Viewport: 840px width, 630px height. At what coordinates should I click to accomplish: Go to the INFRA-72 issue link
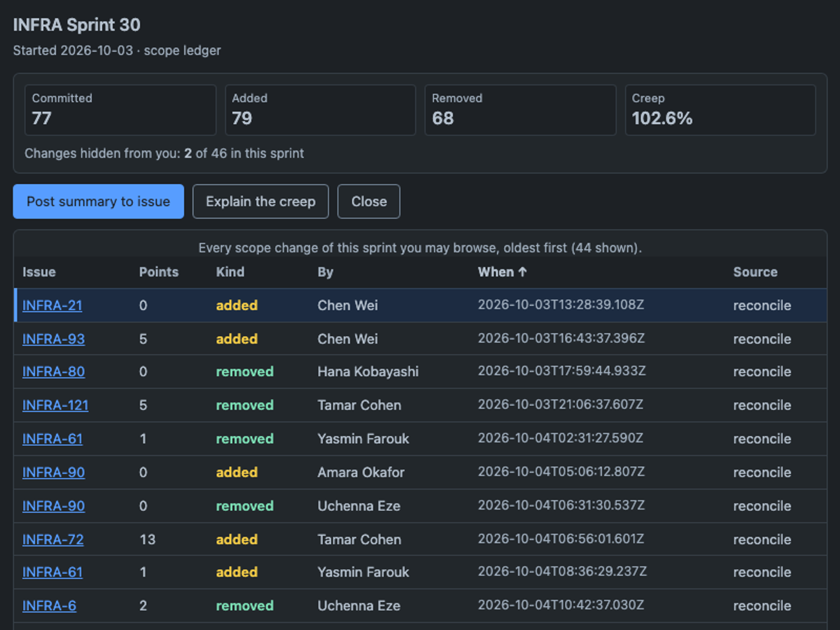pyautogui.click(x=52, y=540)
